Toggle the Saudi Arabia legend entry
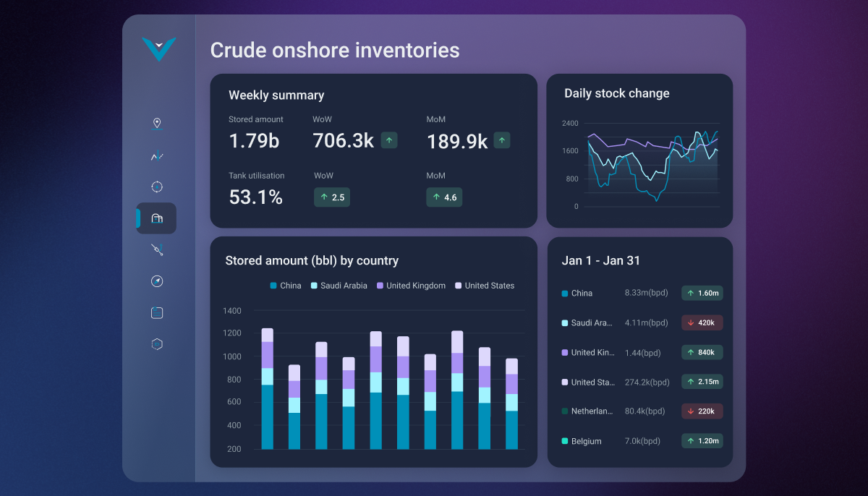 click(338, 286)
